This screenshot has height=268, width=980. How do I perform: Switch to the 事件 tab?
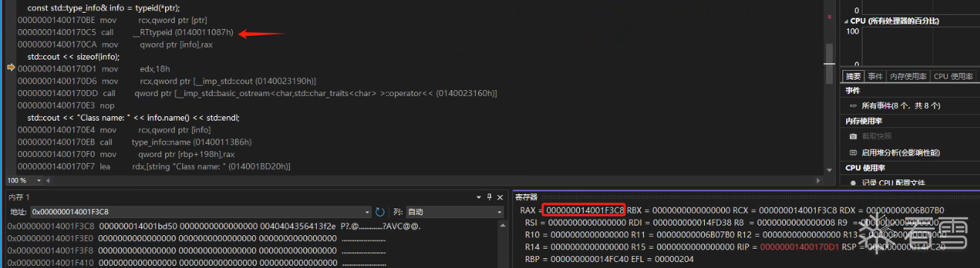tap(875, 76)
